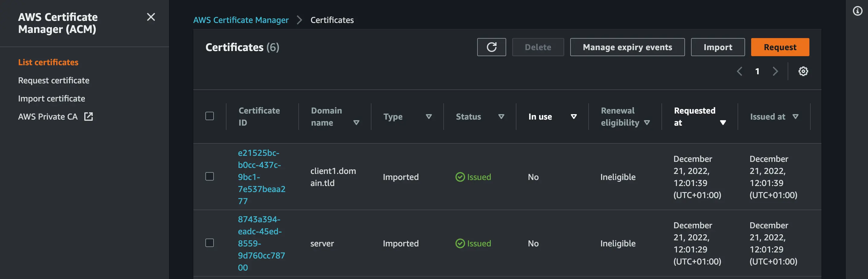Go to next page arrow
Screen dimensions: 868x279
(775, 71)
